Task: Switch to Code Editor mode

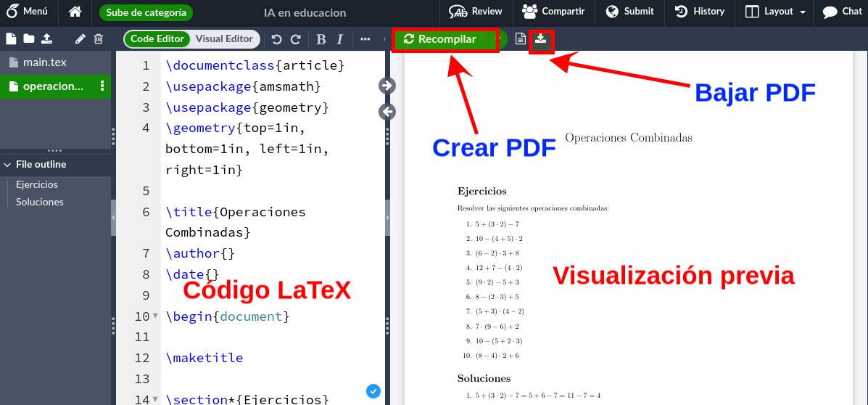Action: tap(157, 39)
